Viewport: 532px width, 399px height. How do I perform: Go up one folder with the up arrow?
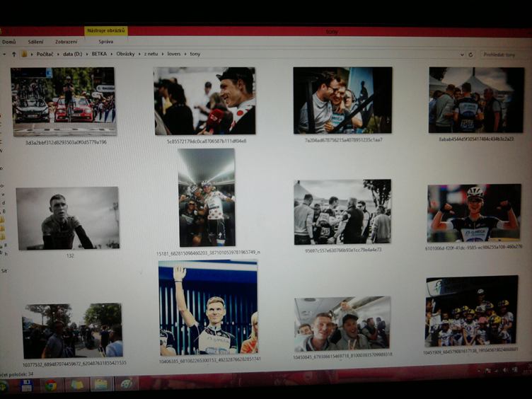(14, 54)
